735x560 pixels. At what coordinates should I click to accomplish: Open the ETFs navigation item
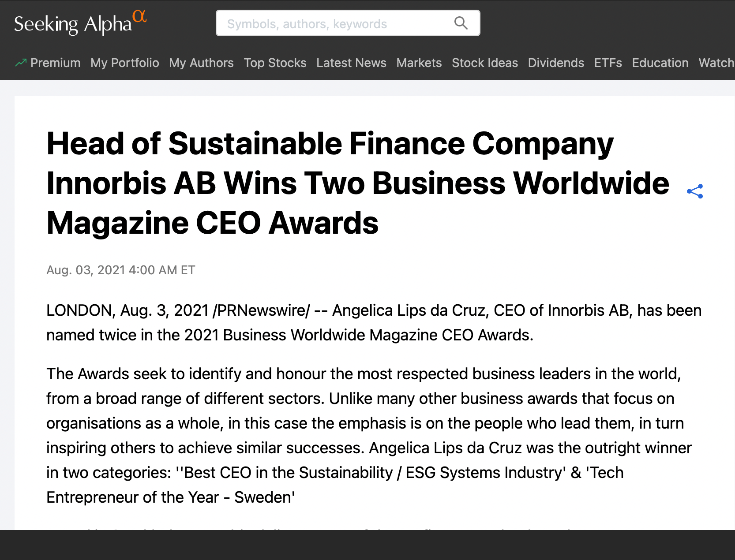607,63
